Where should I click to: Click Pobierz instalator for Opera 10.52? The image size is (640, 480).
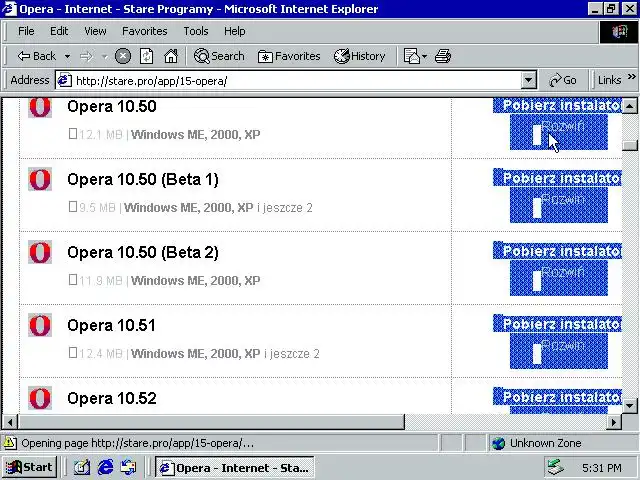[x=557, y=396]
